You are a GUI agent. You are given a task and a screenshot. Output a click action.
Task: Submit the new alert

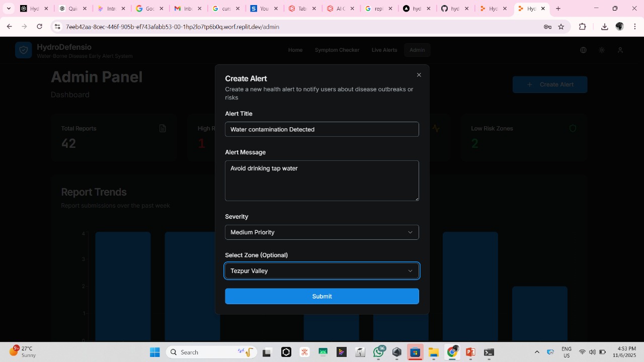point(321,296)
